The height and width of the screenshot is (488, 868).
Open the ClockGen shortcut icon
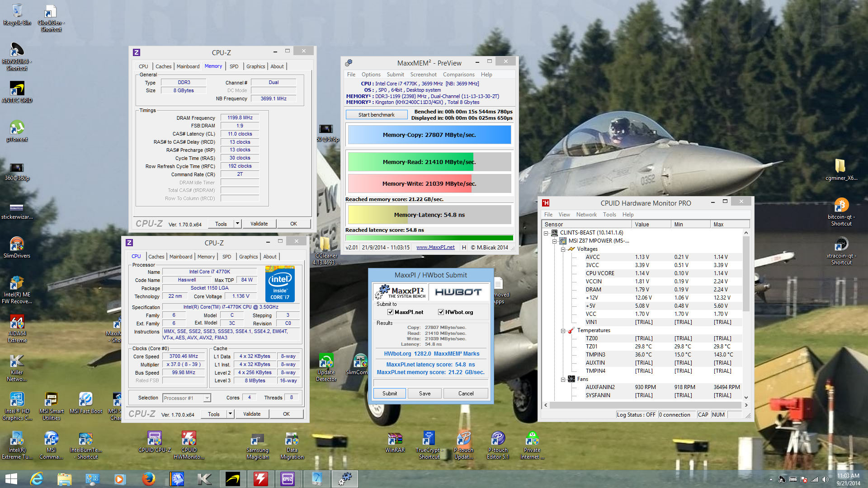tap(51, 18)
